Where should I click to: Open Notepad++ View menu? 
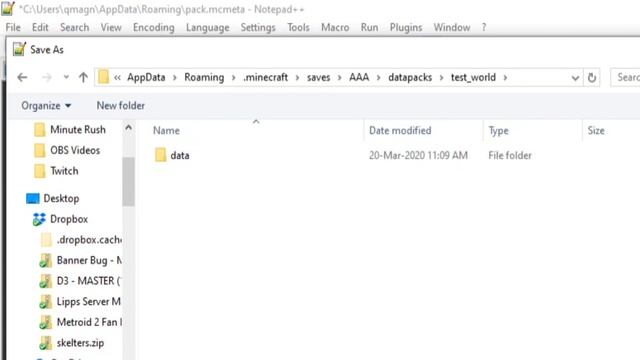point(111,27)
